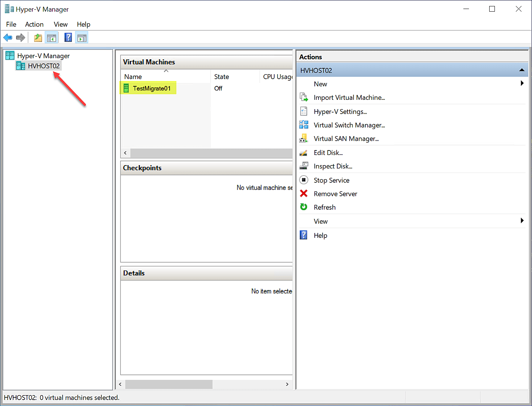
Task: Sort by the CPU Usage column header
Action: pos(276,77)
